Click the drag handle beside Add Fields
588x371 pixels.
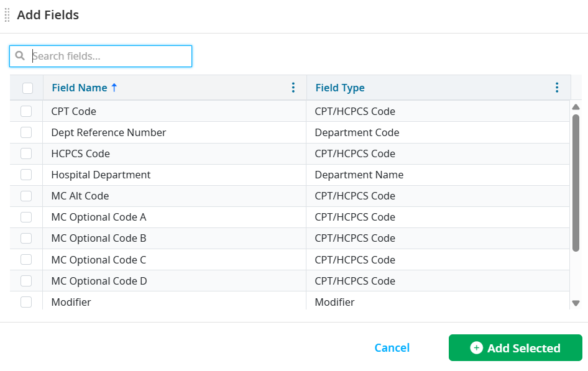[7, 14]
